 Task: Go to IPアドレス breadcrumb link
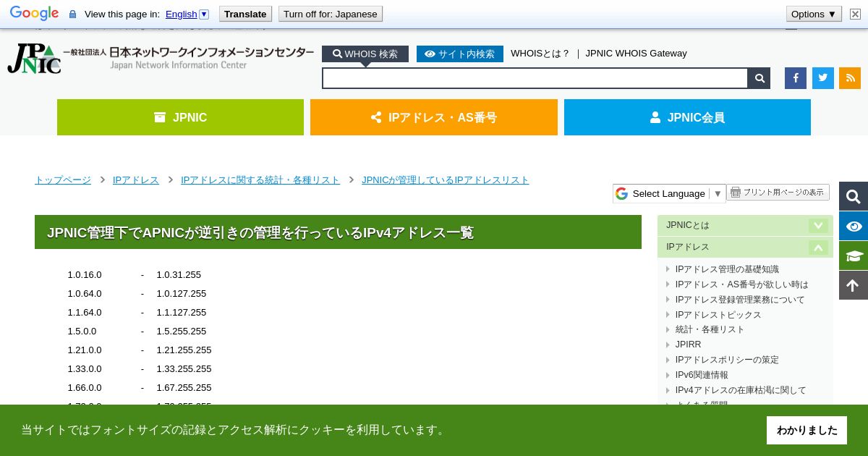136,180
